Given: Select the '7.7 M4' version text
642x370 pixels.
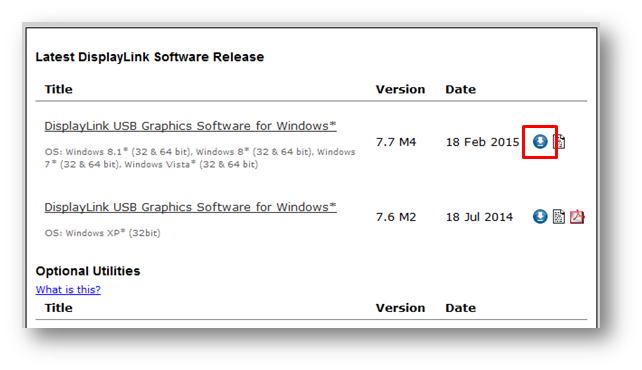Looking at the screenshot, I should [x=396, y=142].
